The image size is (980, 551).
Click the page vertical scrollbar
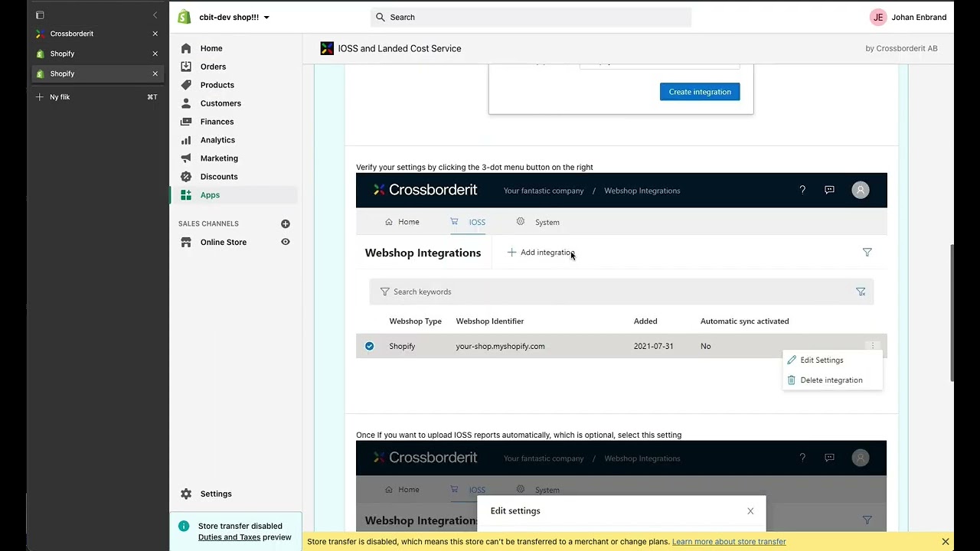tap(952, 312)
